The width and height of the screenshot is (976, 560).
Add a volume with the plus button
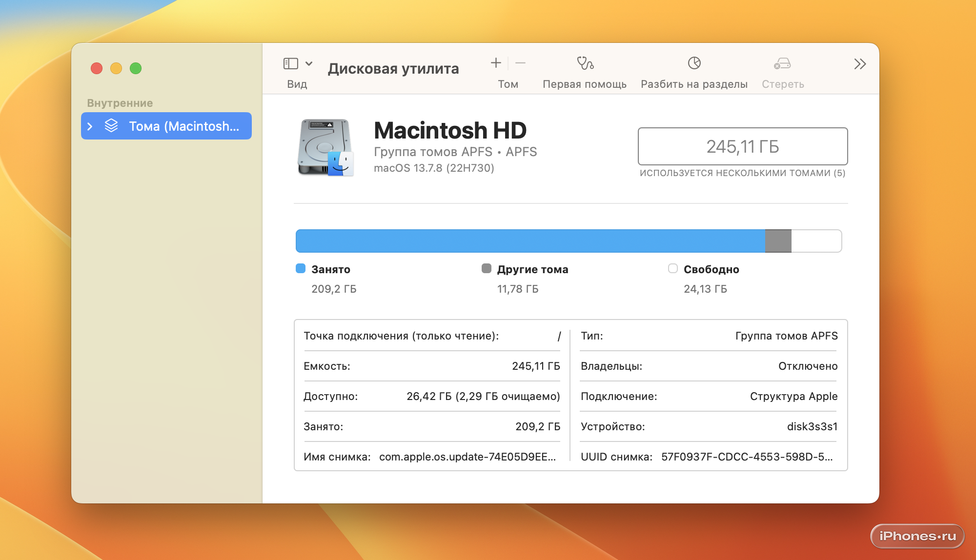coord(496,63)
